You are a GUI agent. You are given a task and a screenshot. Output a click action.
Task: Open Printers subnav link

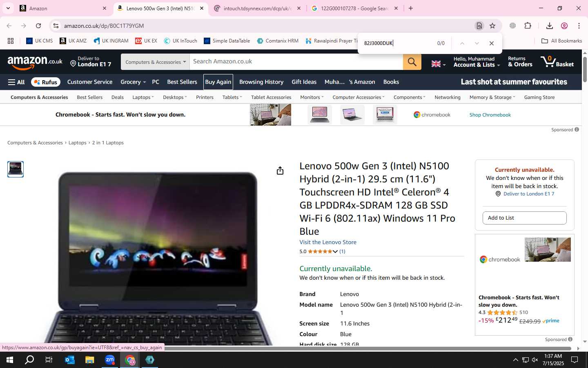205,97
